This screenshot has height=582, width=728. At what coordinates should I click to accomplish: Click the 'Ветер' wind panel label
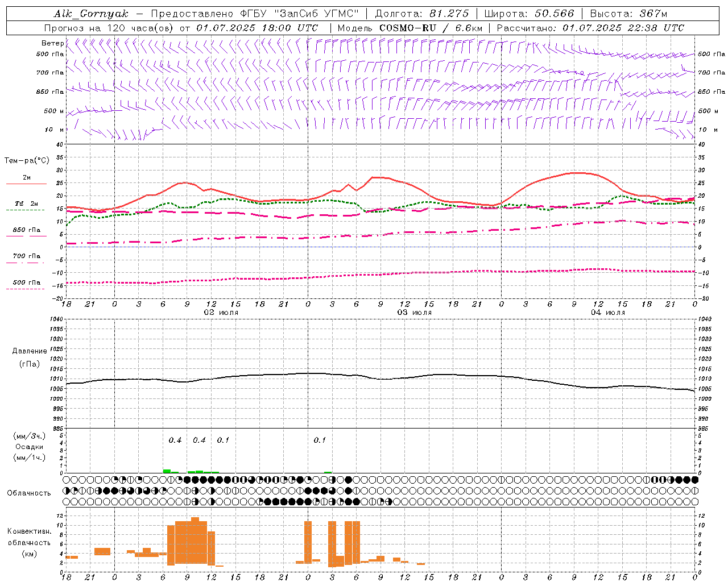(x=52, y=43)
